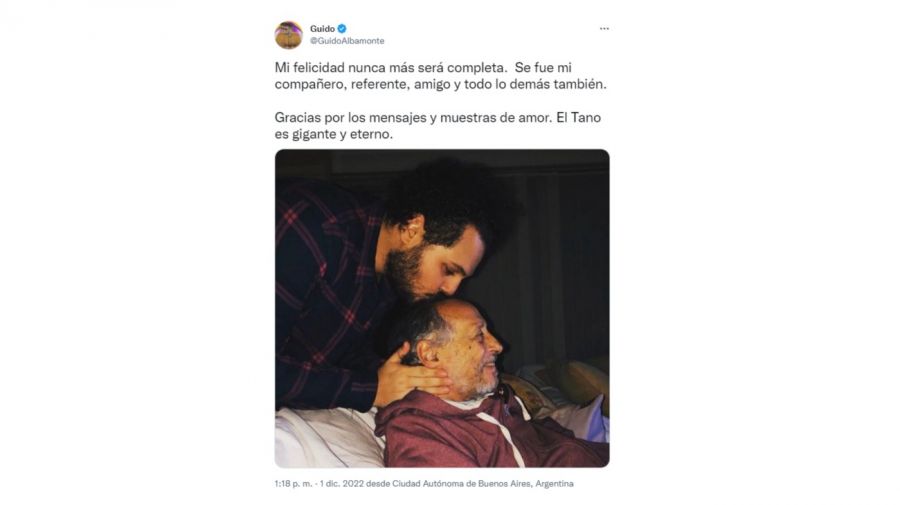Click the words El Tano in tweet
This screenshot has width=900, height=505.
(579, 118)
